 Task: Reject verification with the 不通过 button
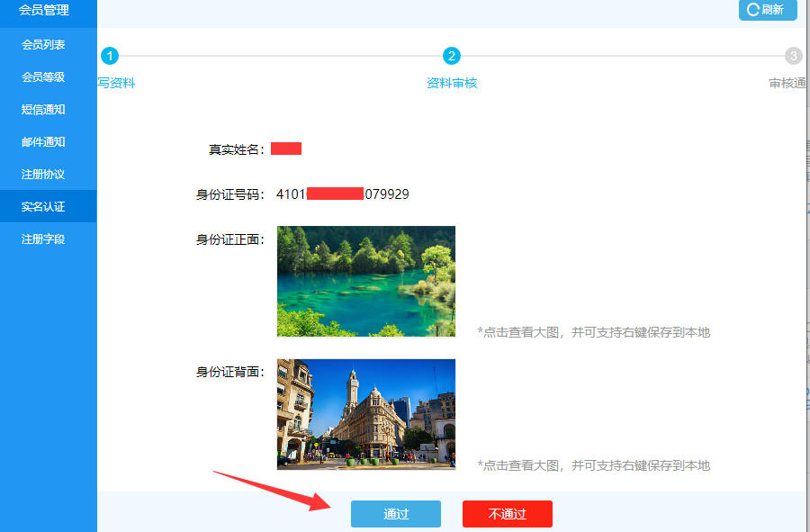(x=507, y=514)
